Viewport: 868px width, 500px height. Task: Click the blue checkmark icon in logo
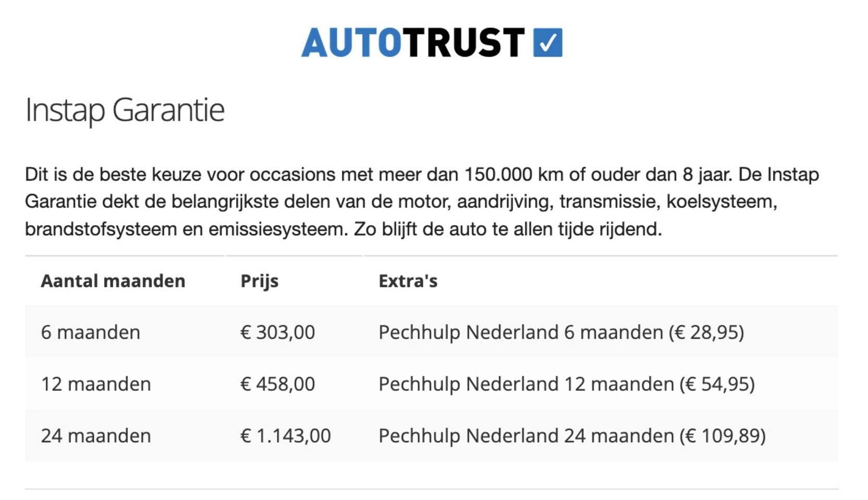click(548, 42)
